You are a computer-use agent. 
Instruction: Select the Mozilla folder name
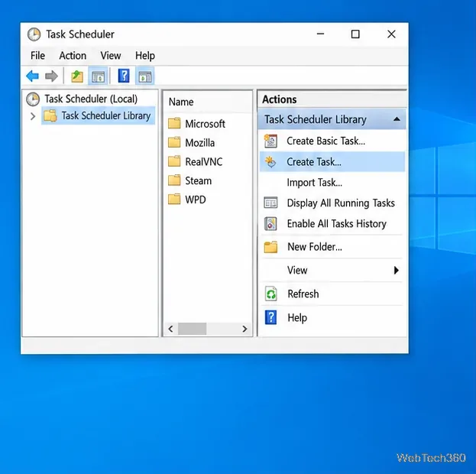[199, 143]
